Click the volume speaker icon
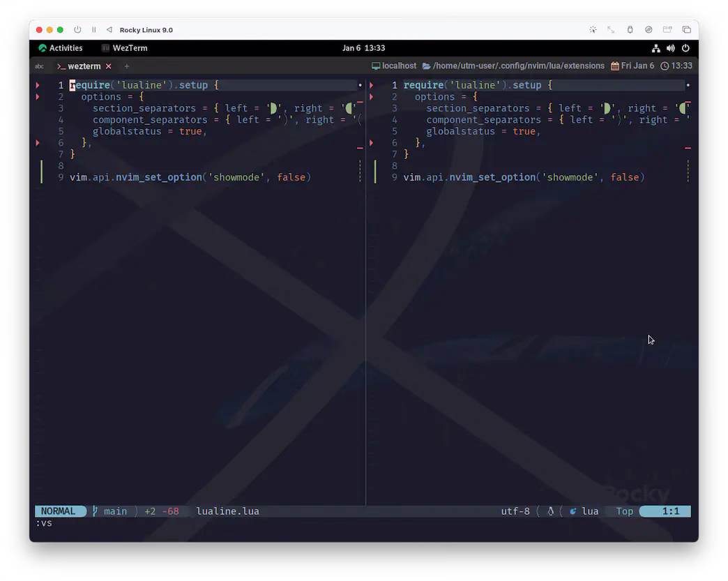The image size is (728, 581). point(670,48)
